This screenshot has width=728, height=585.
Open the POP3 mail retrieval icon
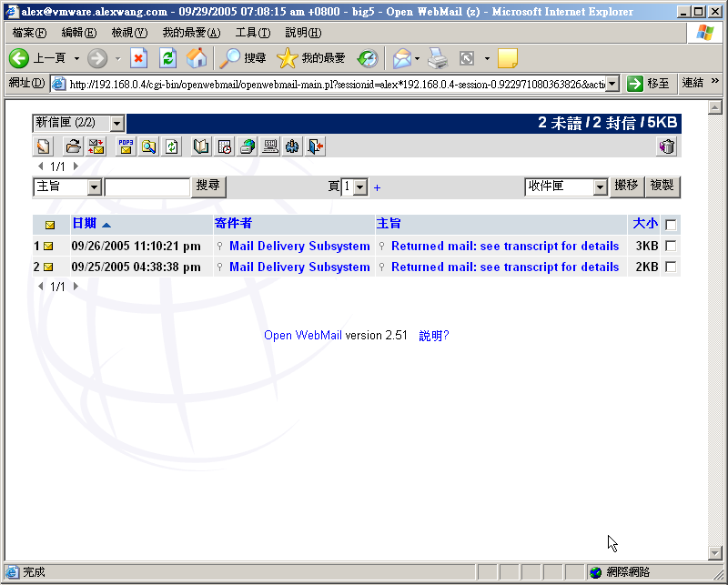click(126, 146)
